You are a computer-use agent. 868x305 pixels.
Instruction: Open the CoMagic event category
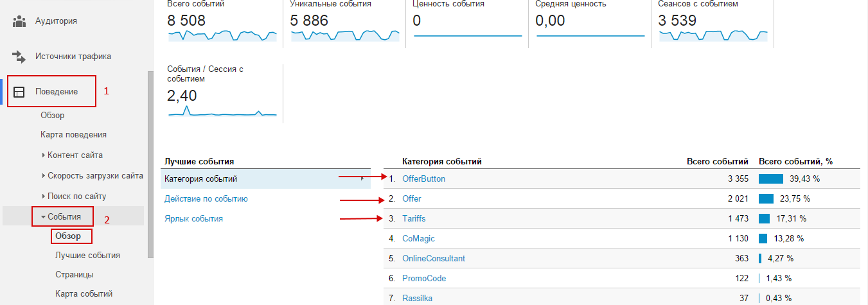coord(418,239)
